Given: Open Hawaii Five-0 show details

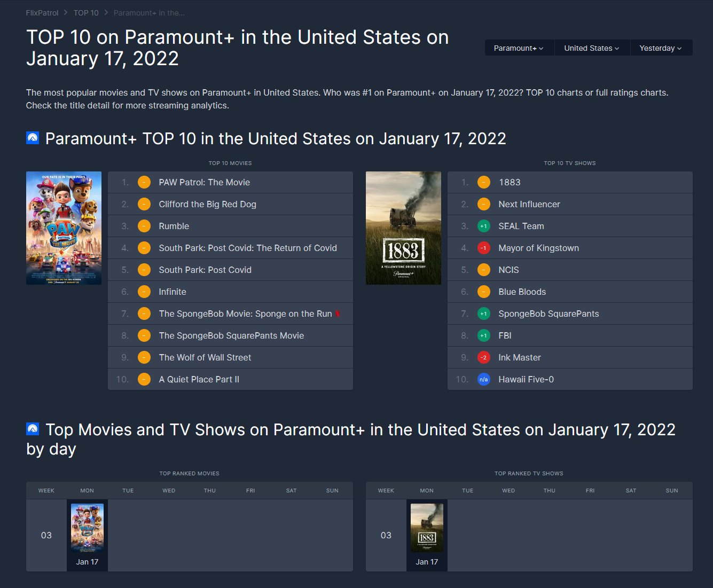Looking at the screenshot, I should 526,379.
